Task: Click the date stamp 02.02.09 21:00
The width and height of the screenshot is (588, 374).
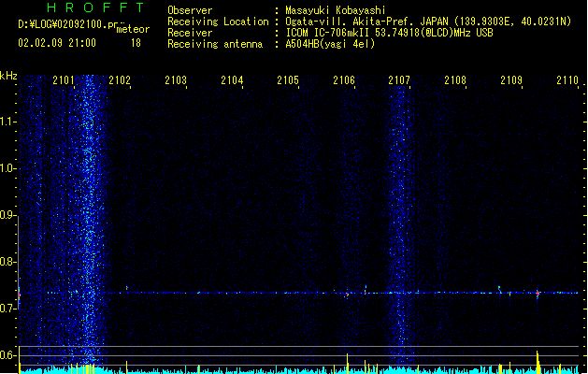Action: pyautogui.click(x=57, y=43)
